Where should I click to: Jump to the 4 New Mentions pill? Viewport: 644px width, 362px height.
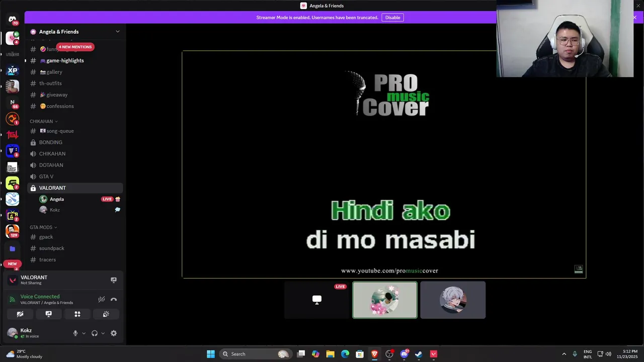[75, 47]
